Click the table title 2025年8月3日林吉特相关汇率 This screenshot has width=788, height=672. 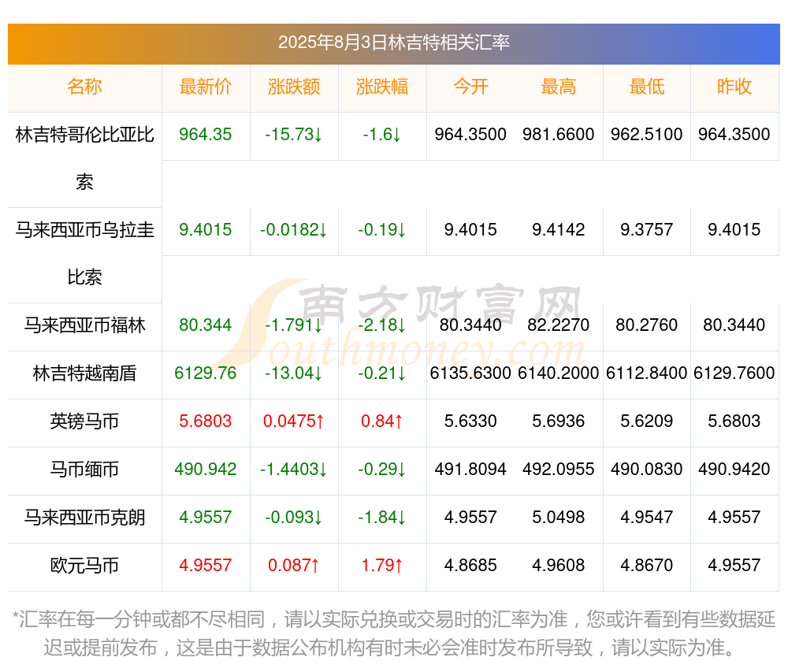(x=394, y=43)
